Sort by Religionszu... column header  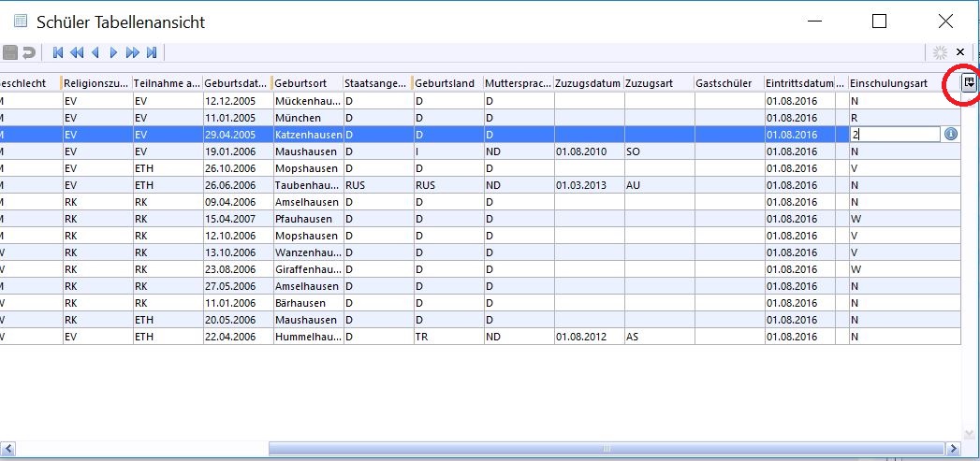pos(96,83)
